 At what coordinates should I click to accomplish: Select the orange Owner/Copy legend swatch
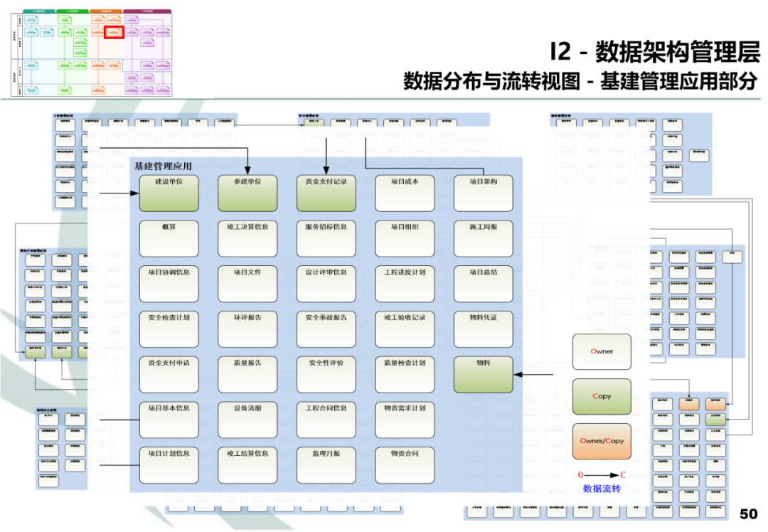click(602, 442)
